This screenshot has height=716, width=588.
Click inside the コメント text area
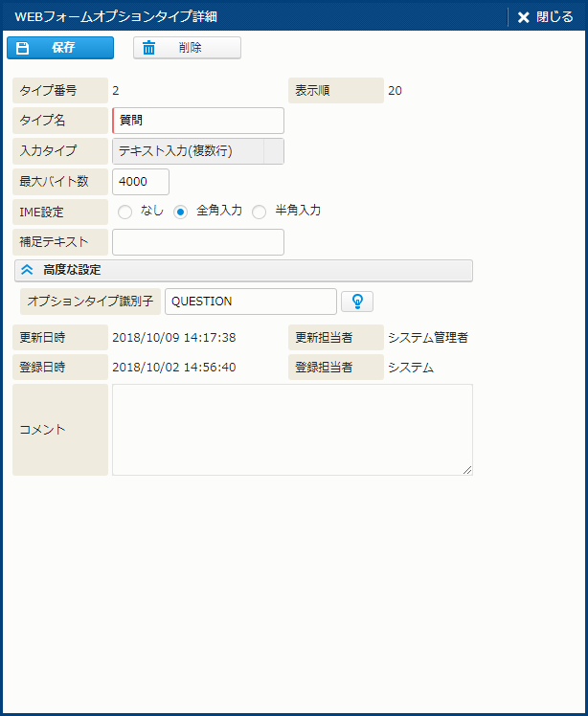coord(292,429)
